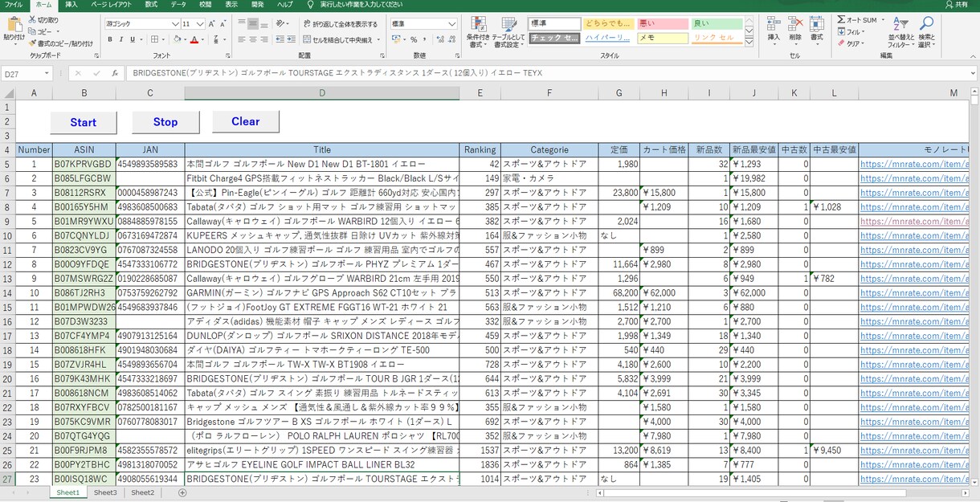Toggle Underline formatting
This screenshot has width=980, height=502.
(133, 39)
